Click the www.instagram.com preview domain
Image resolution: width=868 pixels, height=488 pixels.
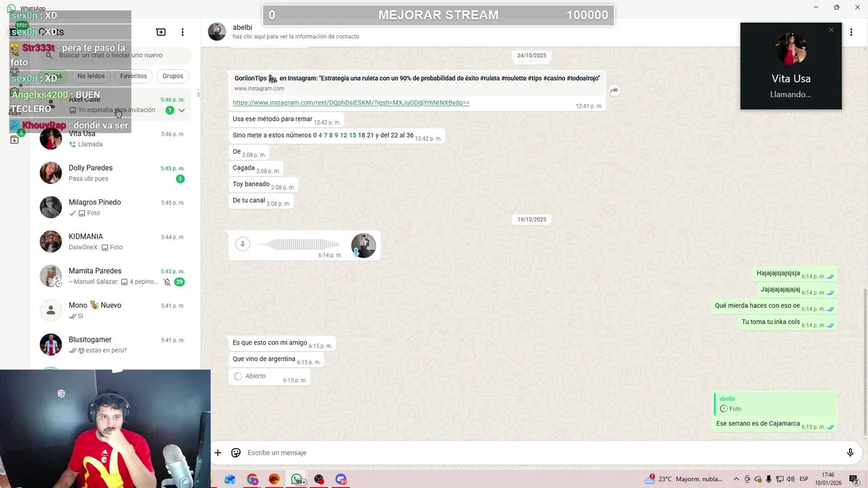point(259,89)
